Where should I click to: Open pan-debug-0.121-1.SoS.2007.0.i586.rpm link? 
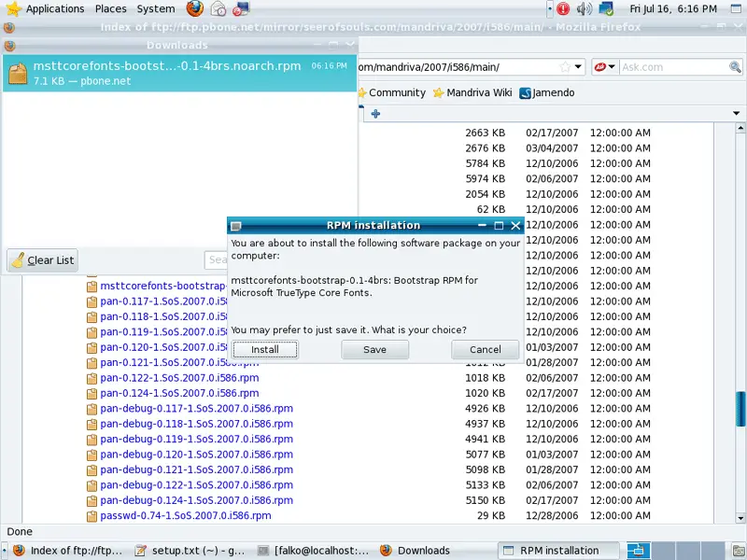pos(196,469)
